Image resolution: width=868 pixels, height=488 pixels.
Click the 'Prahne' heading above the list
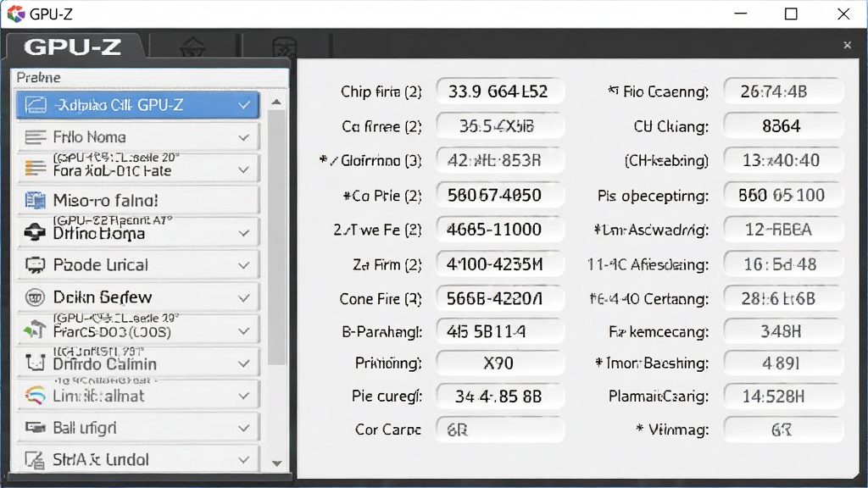[x=38, y=77]
